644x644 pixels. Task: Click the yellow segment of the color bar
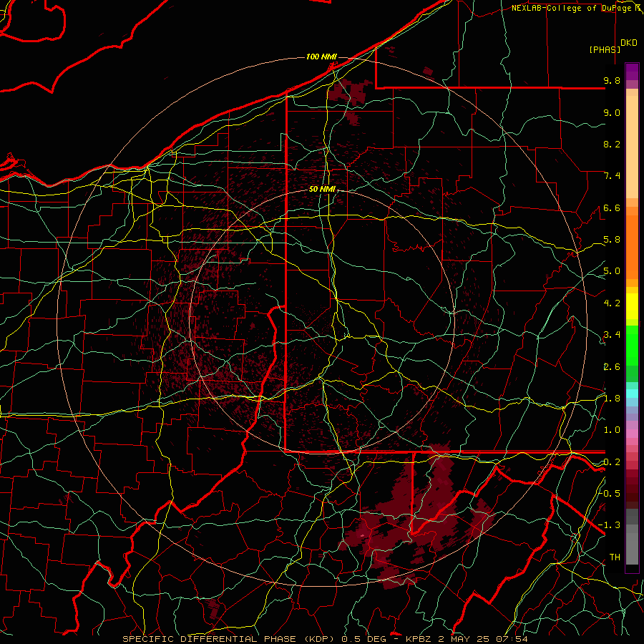[632, 306]
